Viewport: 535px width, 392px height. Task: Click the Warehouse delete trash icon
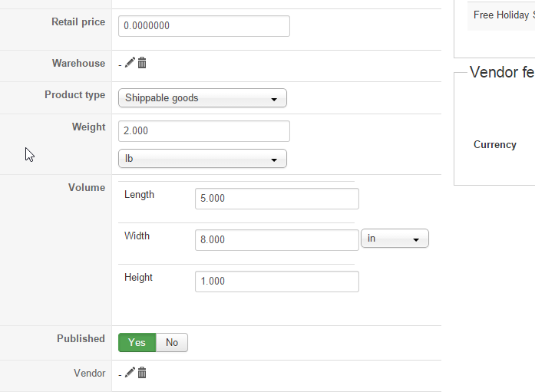click(142, 63)
